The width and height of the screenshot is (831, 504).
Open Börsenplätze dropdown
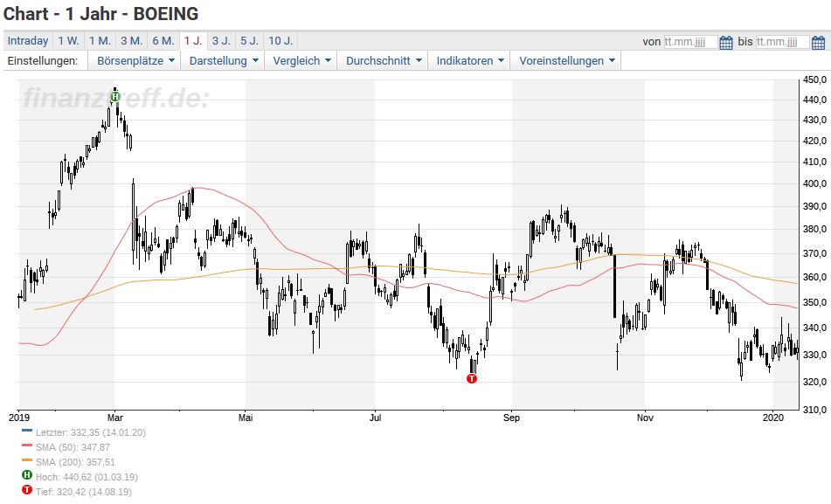[135, 61]
